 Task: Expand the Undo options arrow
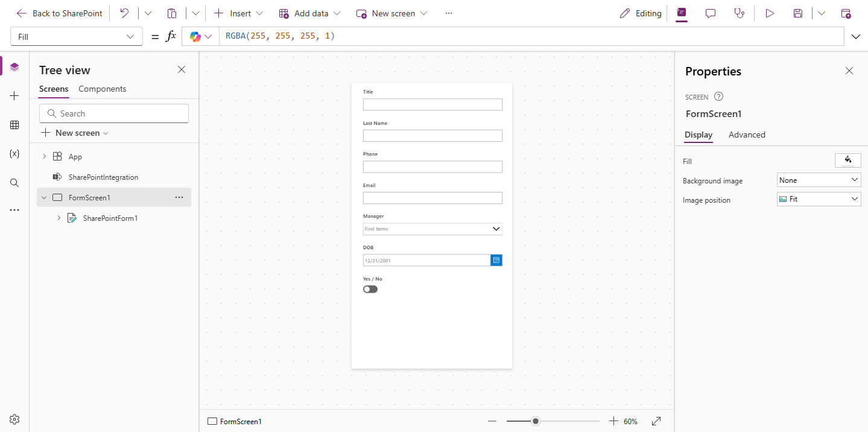click(x=148, y=13)
